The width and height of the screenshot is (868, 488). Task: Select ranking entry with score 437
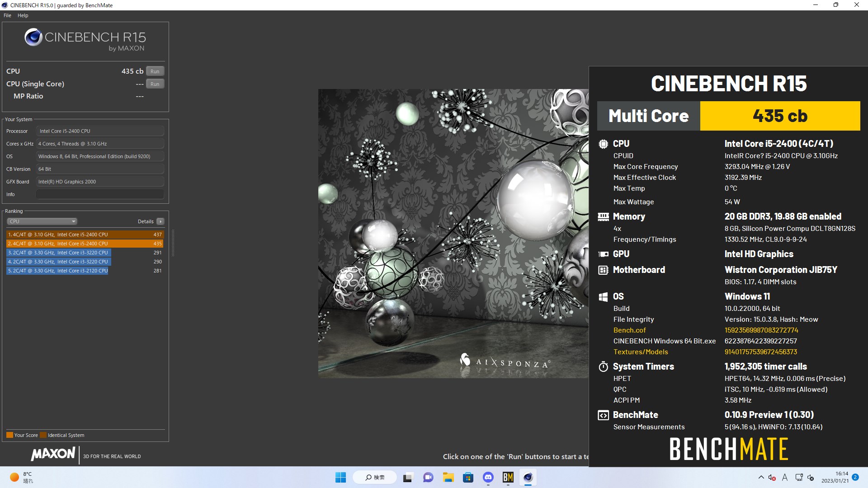[x=85, y=235]
